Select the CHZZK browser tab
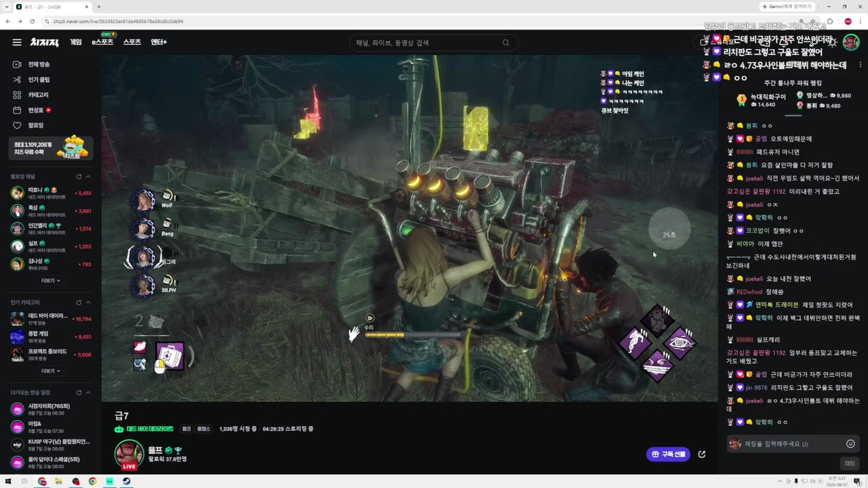The image size is (868, 488). point(52,7)
